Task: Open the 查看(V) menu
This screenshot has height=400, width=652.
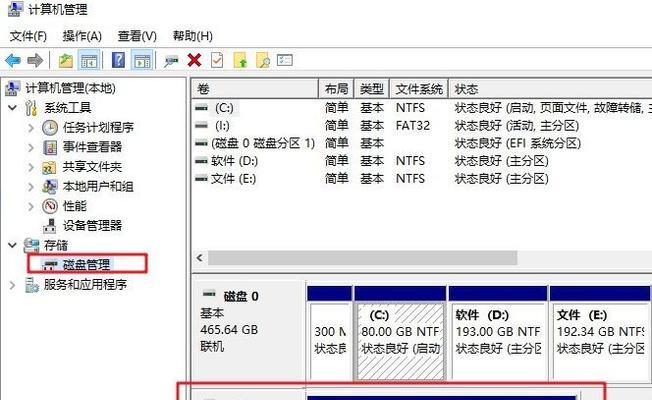Action: tap(137, 36)
